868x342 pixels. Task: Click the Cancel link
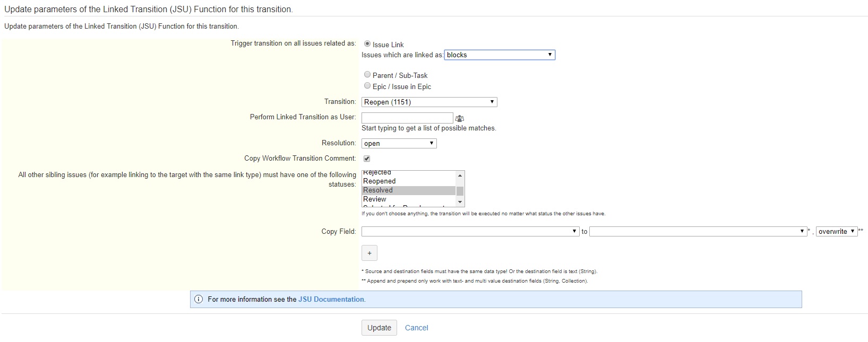click(416, 328)
